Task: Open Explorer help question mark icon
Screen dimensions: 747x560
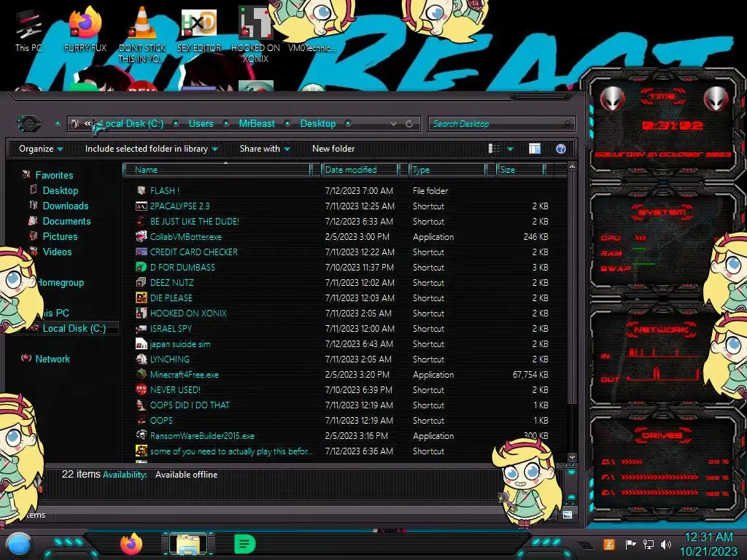Action: click(561, 149)
